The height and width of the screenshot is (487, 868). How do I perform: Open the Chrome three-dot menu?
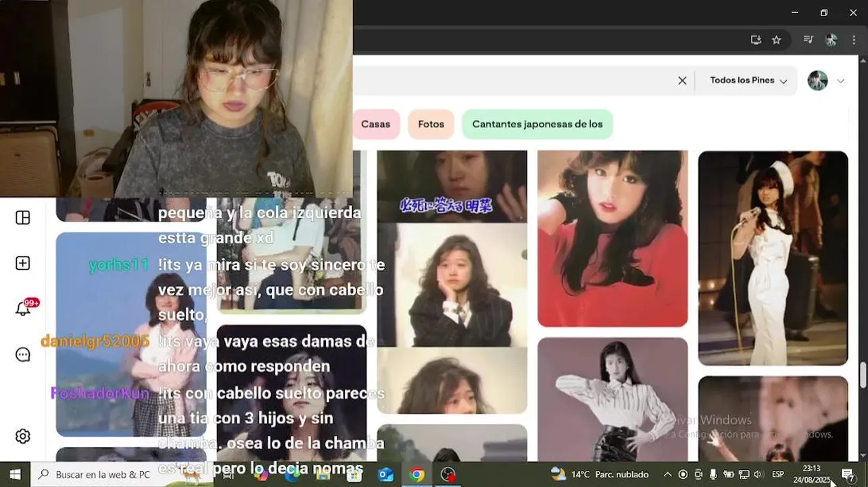(x=853, y=40)
